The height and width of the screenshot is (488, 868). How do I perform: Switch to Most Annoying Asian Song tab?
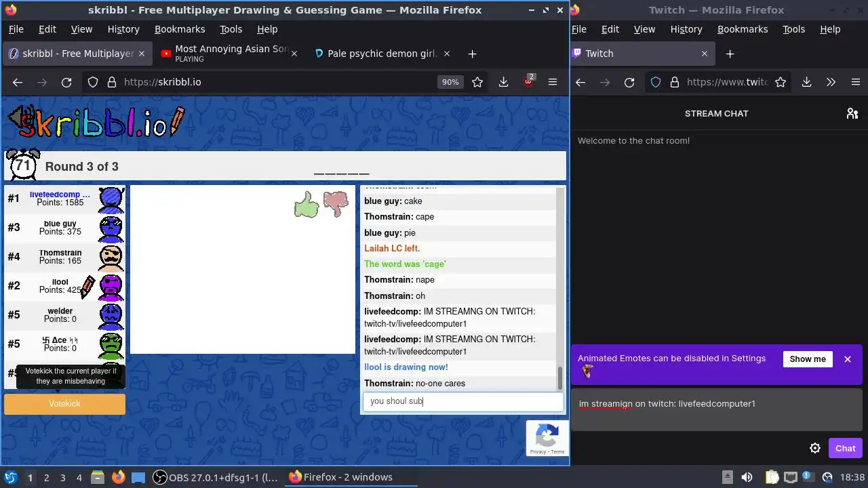pos(230,54)
